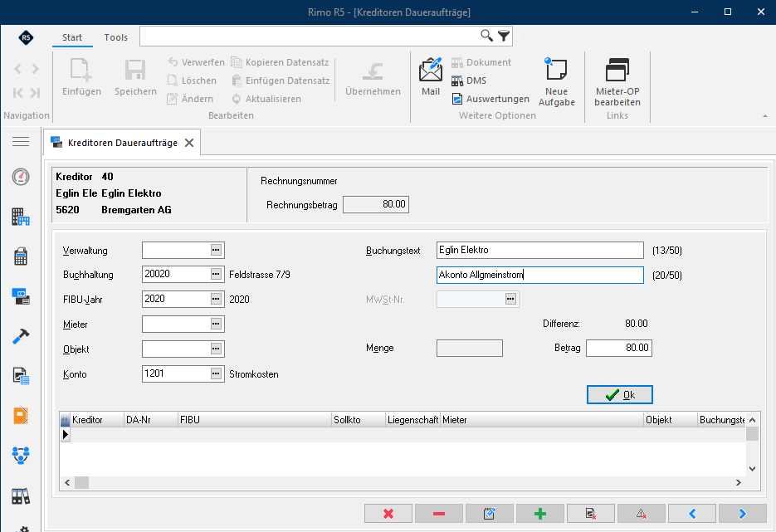The height and width of the screenshot is (532, 776).
Task: Click the Menge input field
Action: (x=470, y=348)
